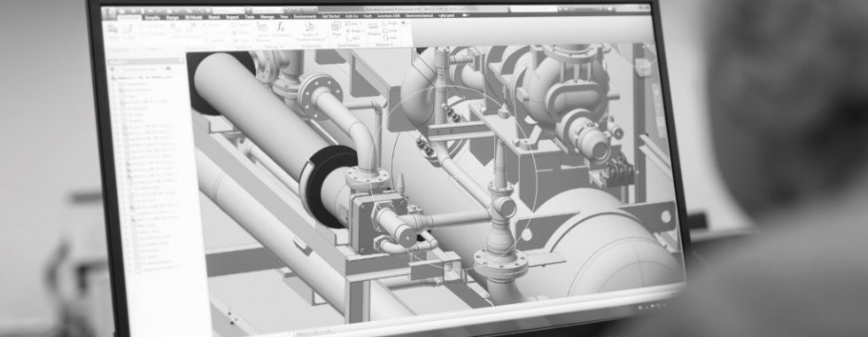Viewport: 868px width, 337px height.
Task: Open the appearance dropdown in quick access toolbar
Action: (x=267, y=10)
